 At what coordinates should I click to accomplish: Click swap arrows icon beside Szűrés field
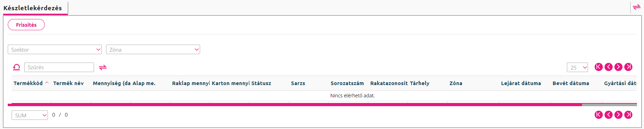103,67
